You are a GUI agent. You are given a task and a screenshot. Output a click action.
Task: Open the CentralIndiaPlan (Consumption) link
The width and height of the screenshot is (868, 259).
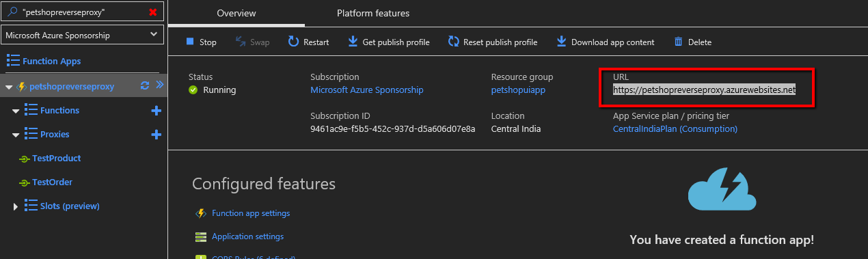point(675,128)
